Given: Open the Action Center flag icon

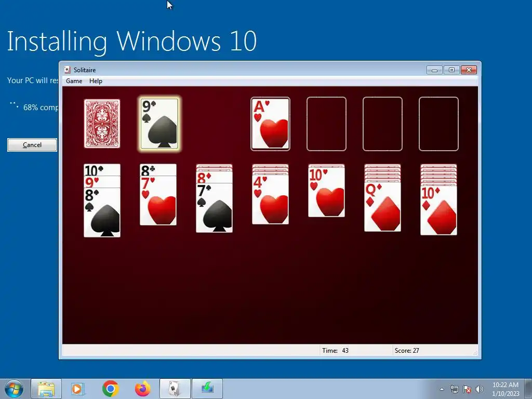Looking at the screenshot, I should click(x=467, y=389).
